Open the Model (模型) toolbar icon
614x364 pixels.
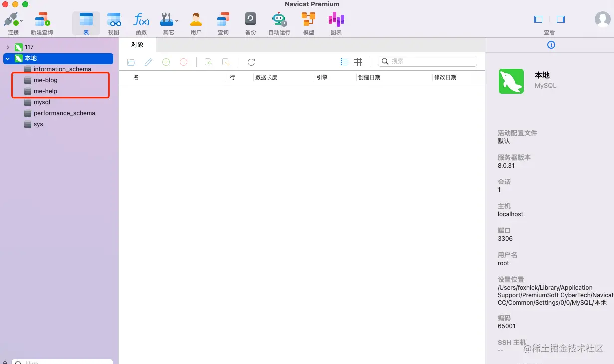tap(308, 20)
